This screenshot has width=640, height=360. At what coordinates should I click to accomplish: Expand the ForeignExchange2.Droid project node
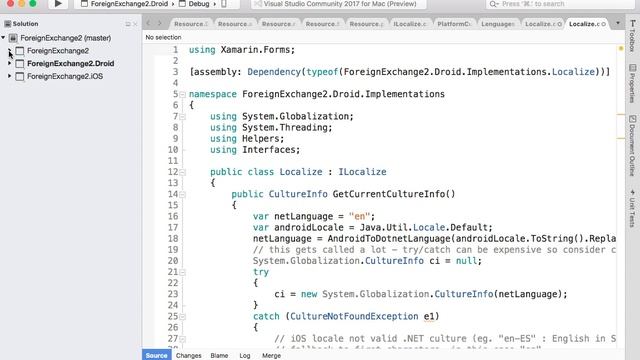9,63
